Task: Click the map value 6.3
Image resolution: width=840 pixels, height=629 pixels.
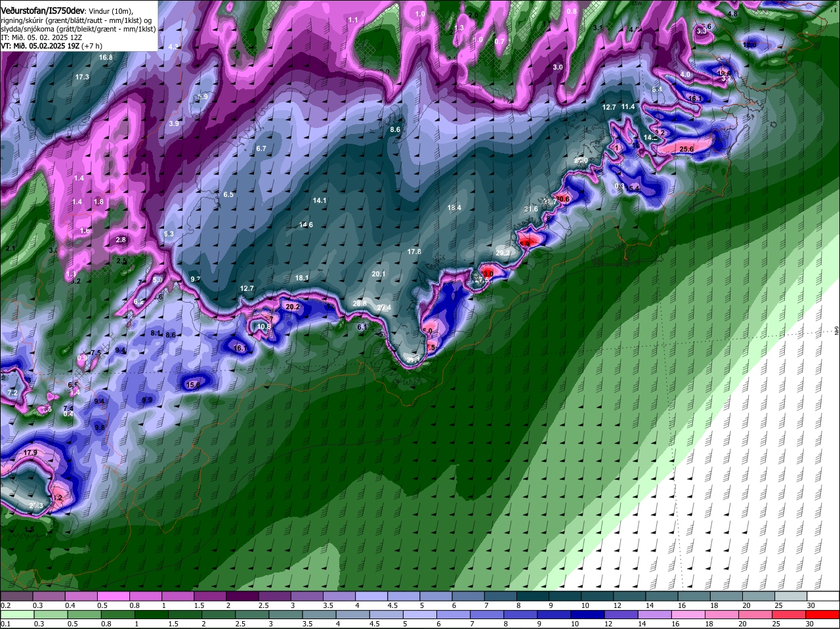Action: (169, 234)
